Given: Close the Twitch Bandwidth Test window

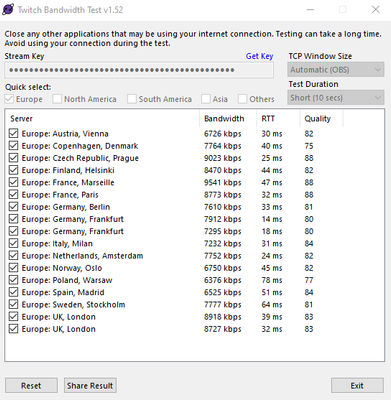Looking at the screenshot, I should pyautogui.click(x=376, y=9).
